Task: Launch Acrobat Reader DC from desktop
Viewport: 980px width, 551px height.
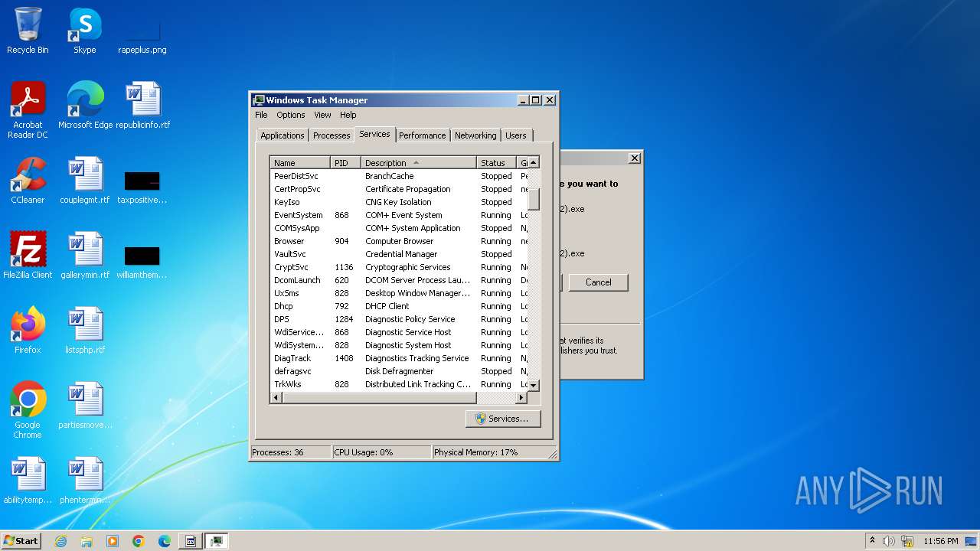Action: 28,110
